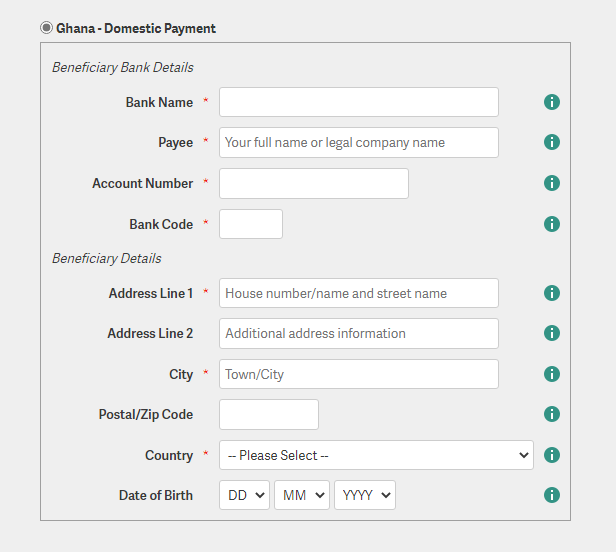Click the Bank Code input box
The image size is (616, 552).
click(x=250, y=224)
